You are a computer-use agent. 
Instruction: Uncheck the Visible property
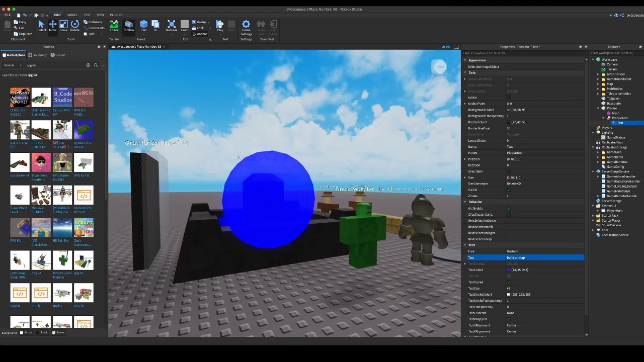509,190
